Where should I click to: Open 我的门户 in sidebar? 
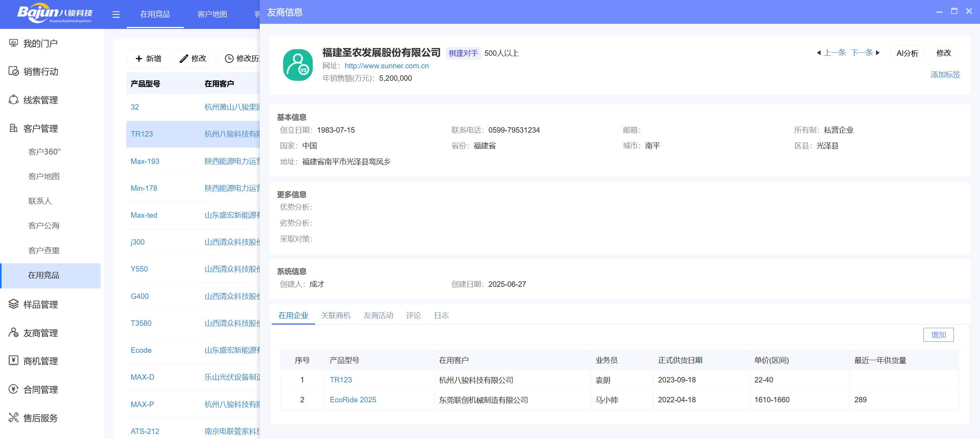(x=40, y=43)
